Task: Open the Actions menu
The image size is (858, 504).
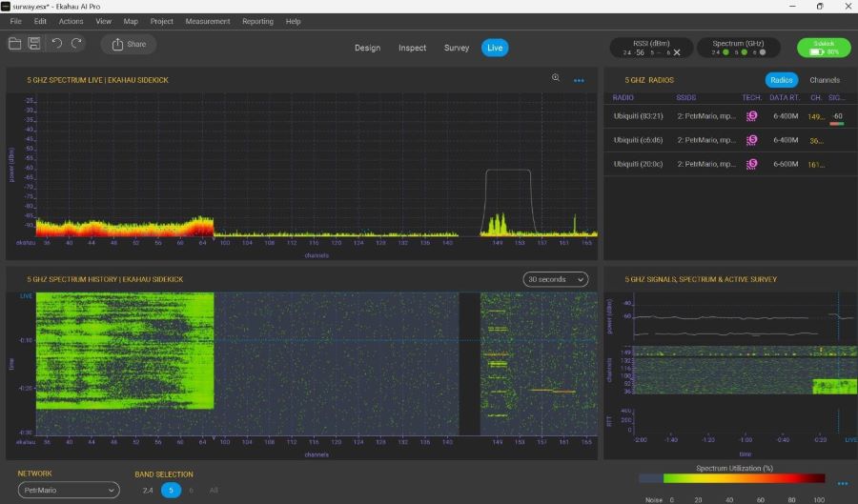Action: pyautogui.click(x=71, y=21)
